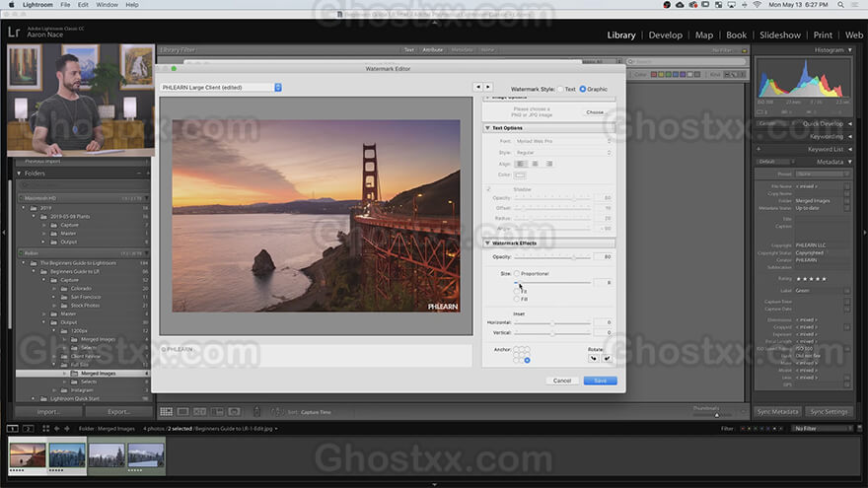Open Compare view icon
Viewport: 868px width, 488px height.
200,412
